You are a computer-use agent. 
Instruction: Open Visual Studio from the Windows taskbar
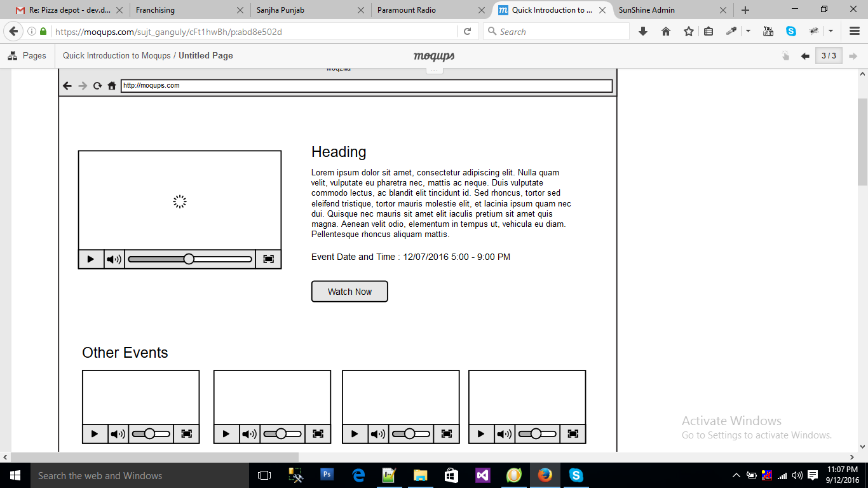coord(482,475)
